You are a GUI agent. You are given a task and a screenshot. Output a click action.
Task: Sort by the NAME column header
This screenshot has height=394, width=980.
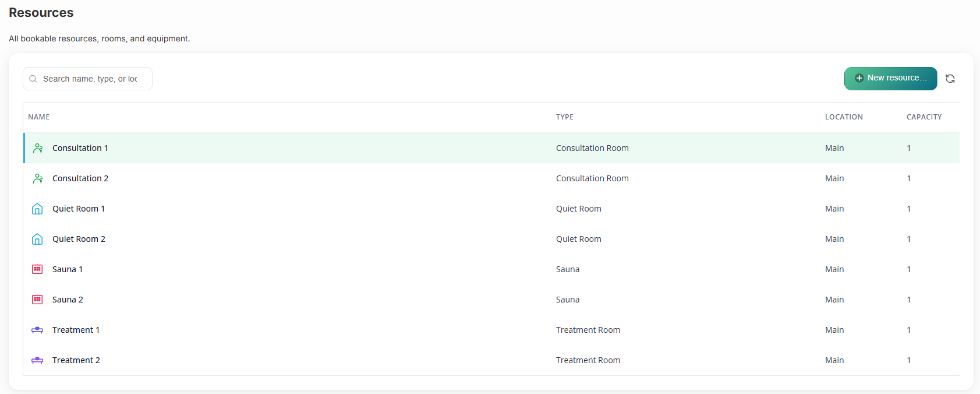pyautogui.click(x=39, y=117)
